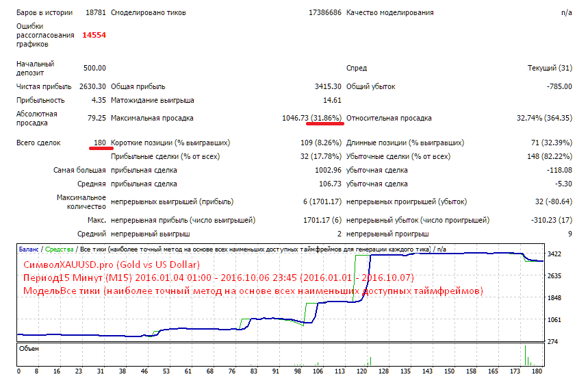The image size is (588, 381).
Task: Click trade number 106 on the x-axis
Action: 318,371
